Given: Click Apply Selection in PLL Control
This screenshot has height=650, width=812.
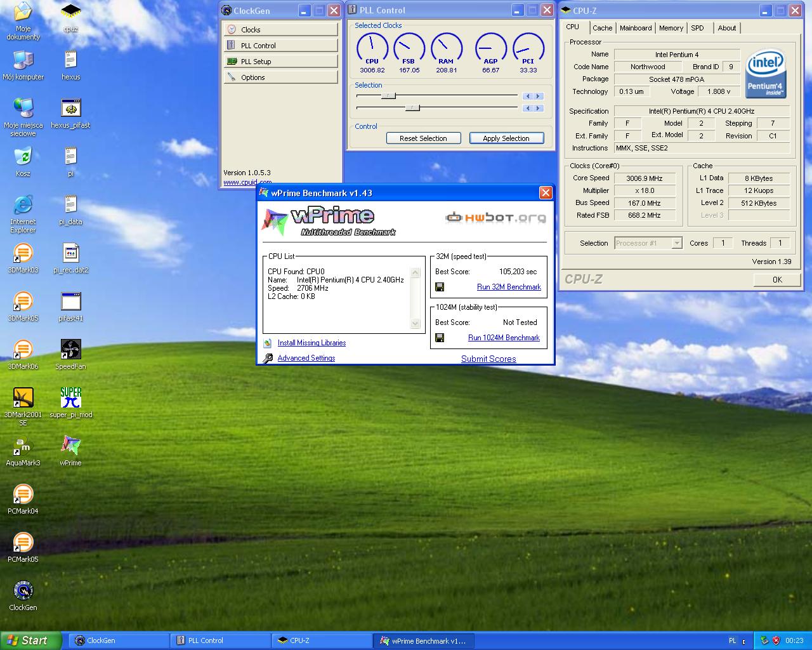Looking at the screenshot, I should tap(506, 138).
